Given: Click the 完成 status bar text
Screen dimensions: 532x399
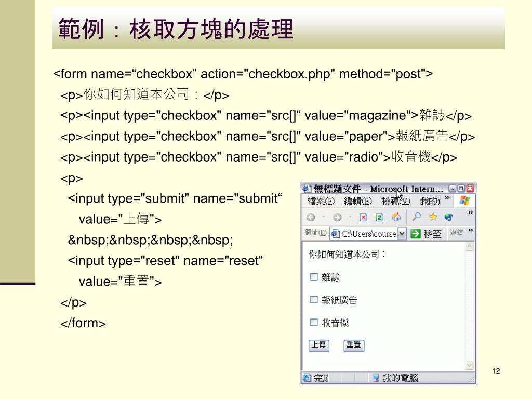Looking at the screenshot, I should click(x=321, y=378).
